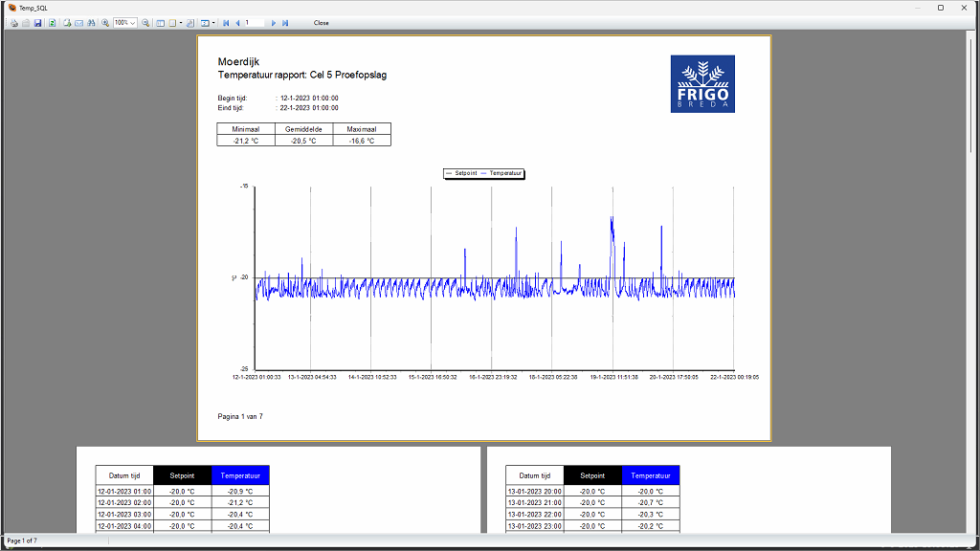Click the two-pane layout icon after zoom out
This screenshot has width=980, height=551.
coord(160,23)
